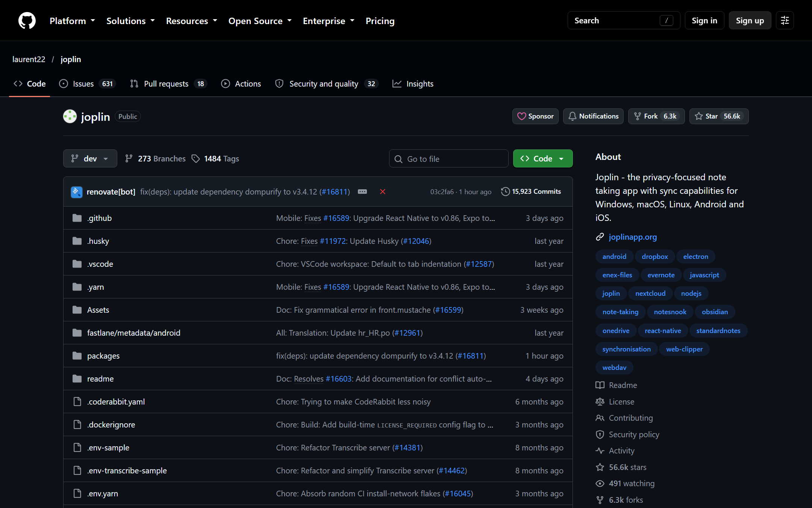
Task: Click the top Search box
Action: (624, 20)
